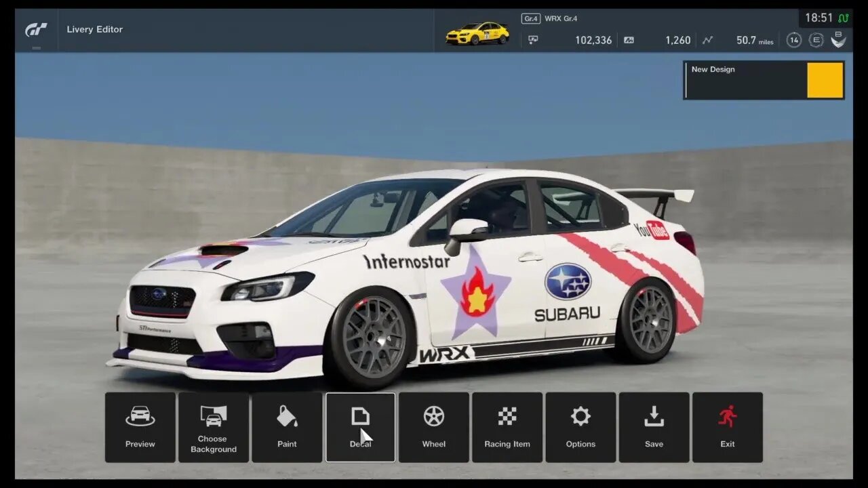This screenshot has width=868, height=488.
Task: Click the 1,260 mileage value
Action: [678, 40]
